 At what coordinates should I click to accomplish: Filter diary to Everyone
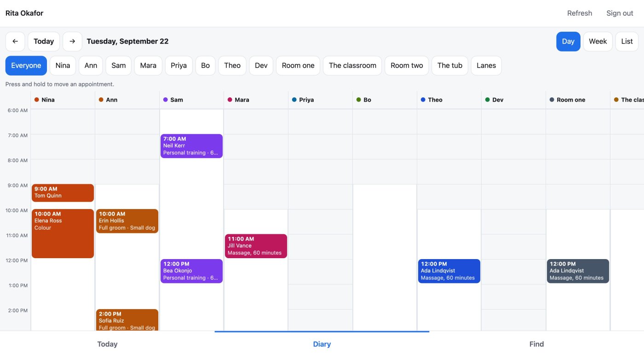click(26, 66)
